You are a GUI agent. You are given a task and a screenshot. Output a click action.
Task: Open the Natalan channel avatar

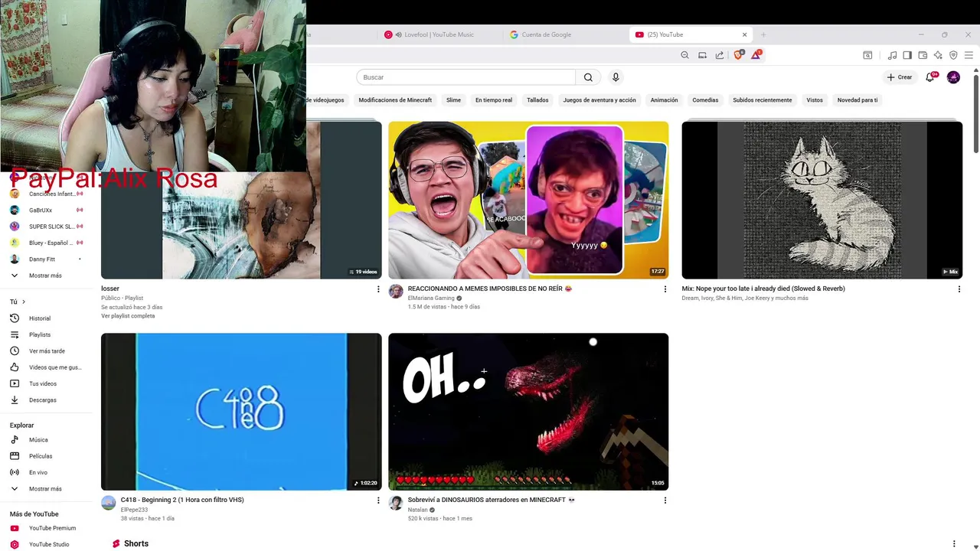pyautogui.click(x=396, y=502)
